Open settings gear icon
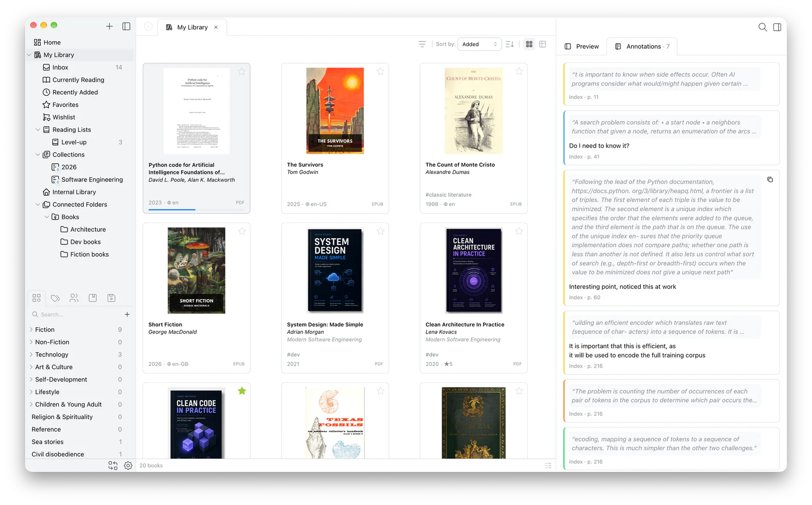812x505 pixels. coord(128,465)
